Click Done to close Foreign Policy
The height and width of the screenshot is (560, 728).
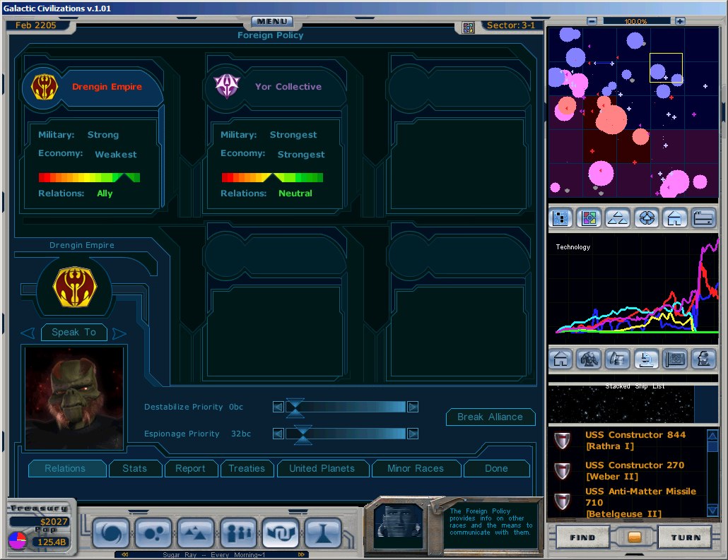click(x=496, y=469)
